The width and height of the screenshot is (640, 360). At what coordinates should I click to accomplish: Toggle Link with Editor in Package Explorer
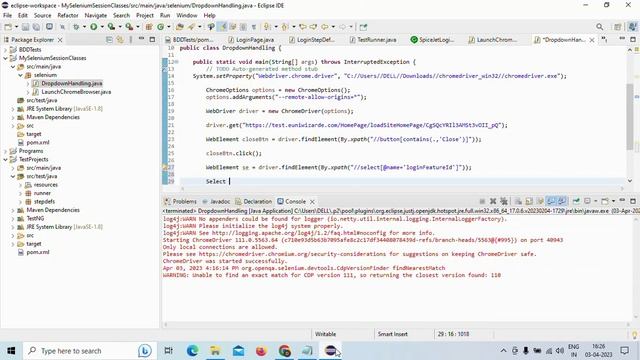point(120,40)
